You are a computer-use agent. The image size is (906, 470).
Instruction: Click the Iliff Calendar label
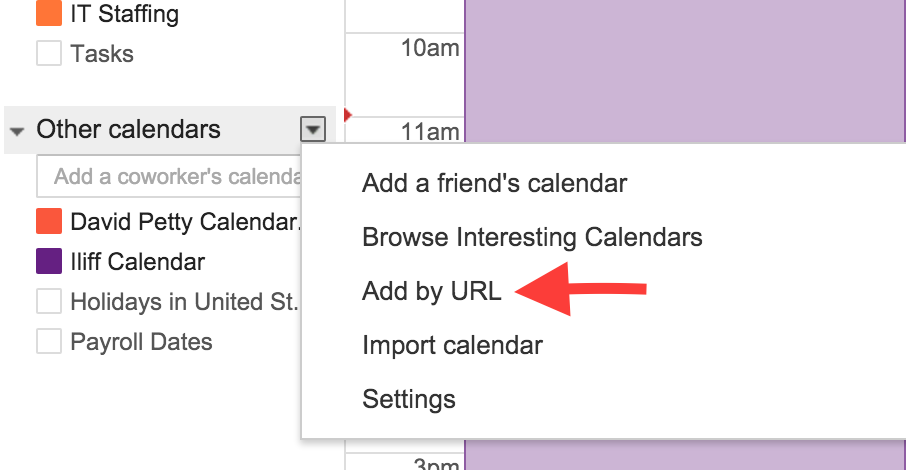[137, 262]
